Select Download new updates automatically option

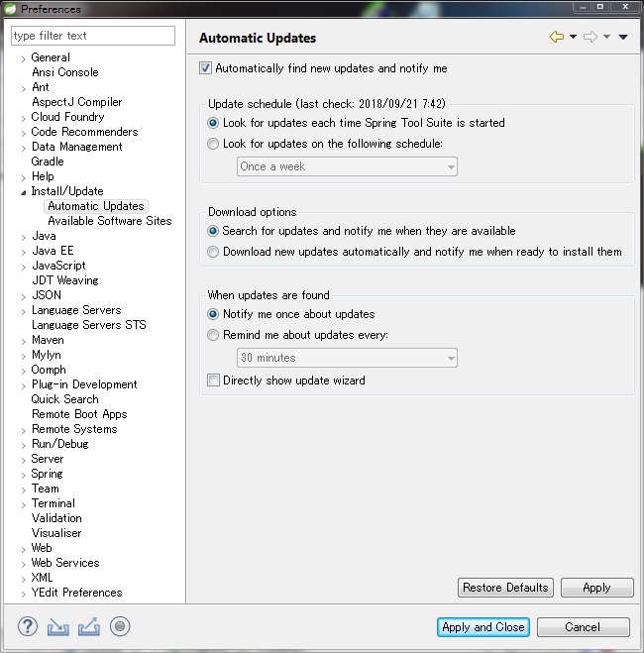[214, 252]
